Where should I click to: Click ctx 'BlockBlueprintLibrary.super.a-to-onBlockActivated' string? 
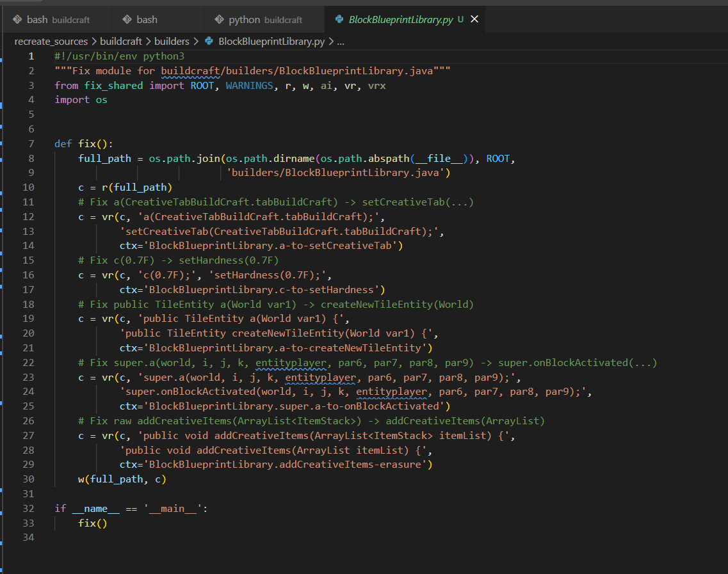(294, 406)
